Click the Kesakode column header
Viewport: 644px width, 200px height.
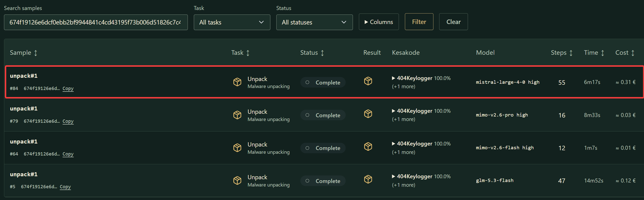[x=406, y=52]
